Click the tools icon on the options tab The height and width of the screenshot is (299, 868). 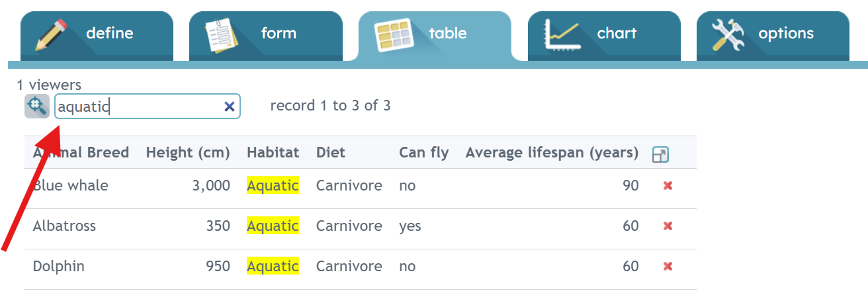(728, 34)
